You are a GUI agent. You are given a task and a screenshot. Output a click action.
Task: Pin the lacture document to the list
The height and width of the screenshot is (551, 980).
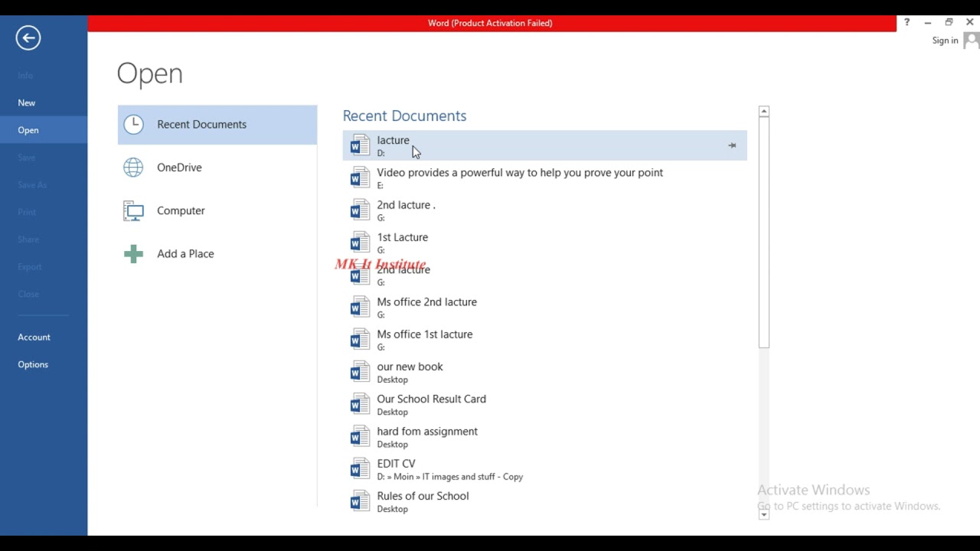tap(732, 145)
